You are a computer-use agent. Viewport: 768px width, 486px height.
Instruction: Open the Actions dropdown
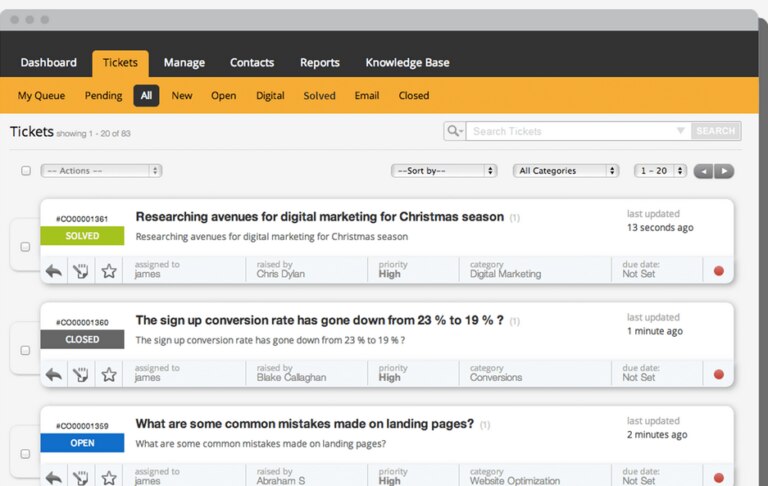click(x=101, y=170)
